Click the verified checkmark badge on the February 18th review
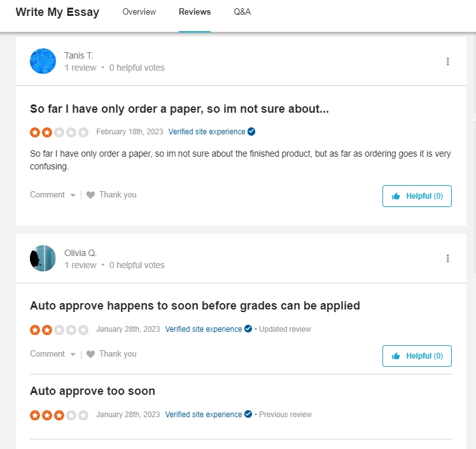The width and height of the screenshot is (476, 449). (x=251, y=132)
